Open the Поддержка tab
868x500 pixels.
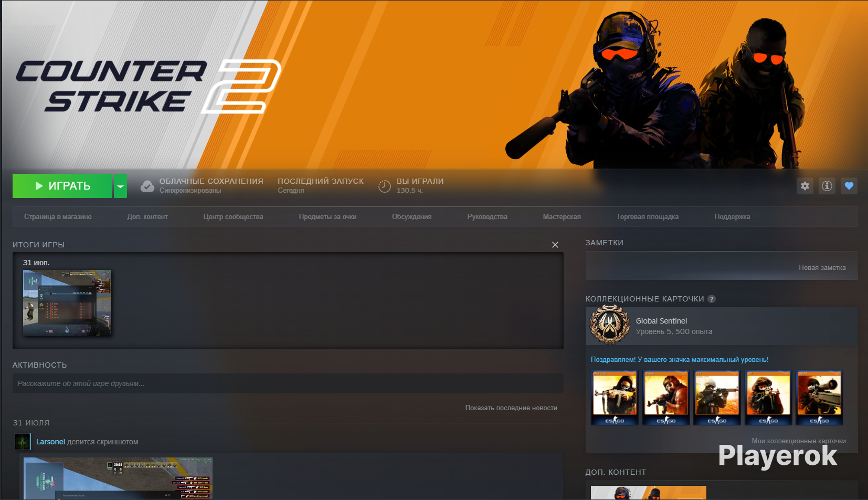(x=732, y=217)
